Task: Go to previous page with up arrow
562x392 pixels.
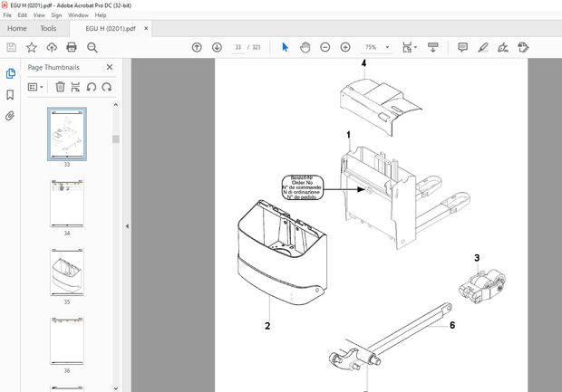Action: [x=197, y=47]
